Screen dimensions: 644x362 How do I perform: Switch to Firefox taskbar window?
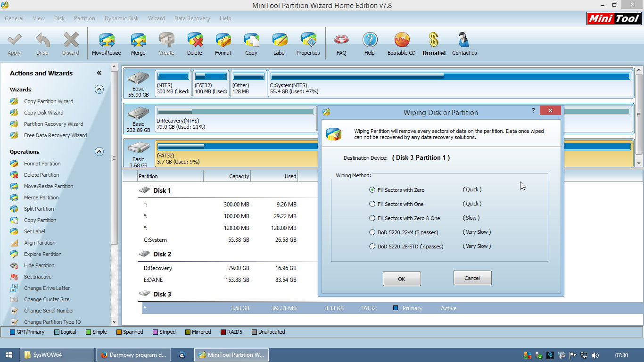coord(134,355)
